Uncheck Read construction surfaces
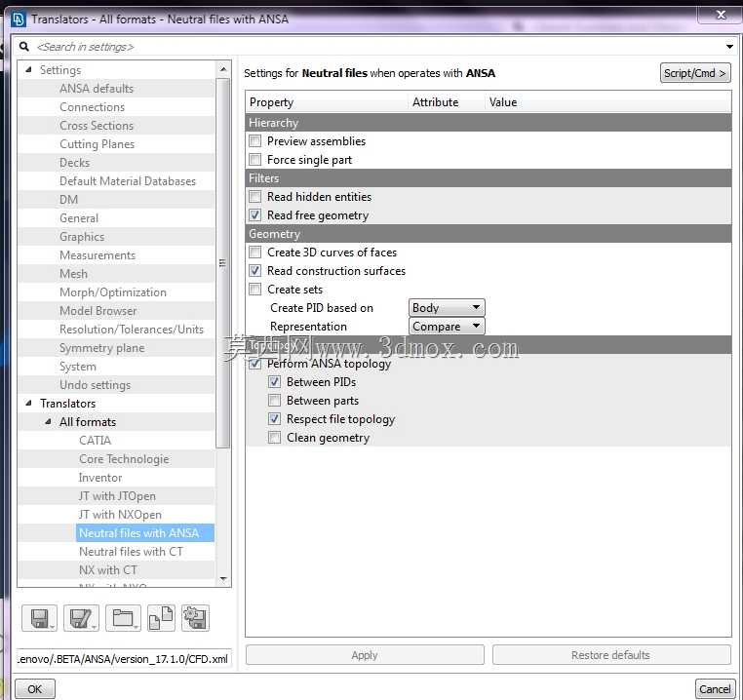Screen dimensions: 743x700 point(254,271)
